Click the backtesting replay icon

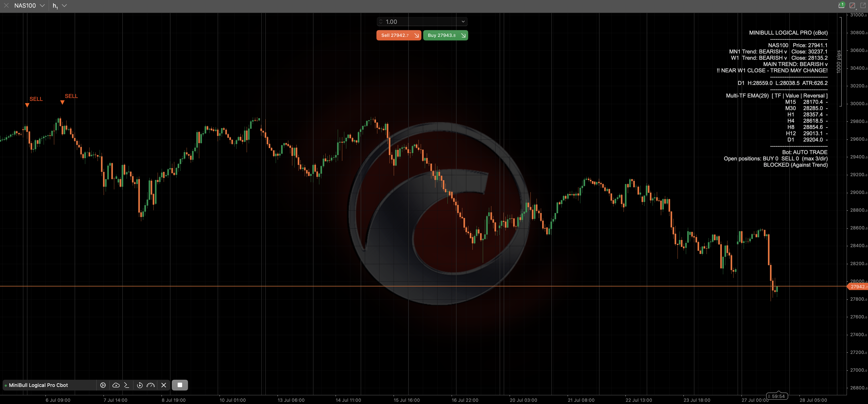(140, 385)
